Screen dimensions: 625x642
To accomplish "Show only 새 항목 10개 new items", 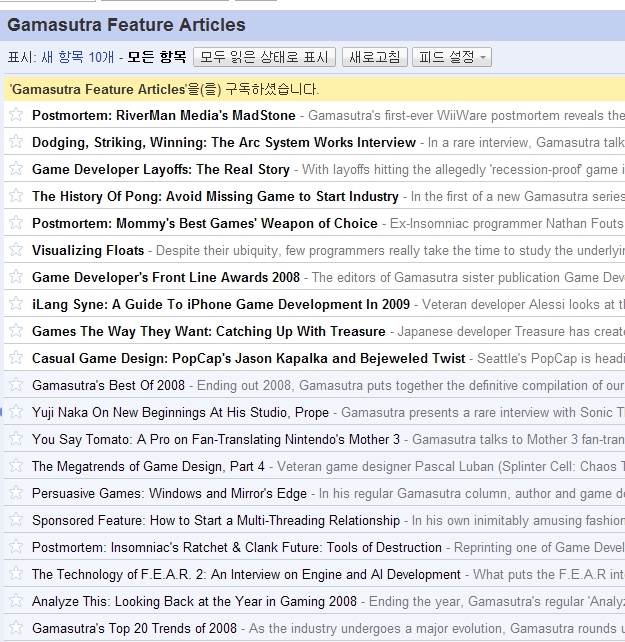I will click(77, 57).
